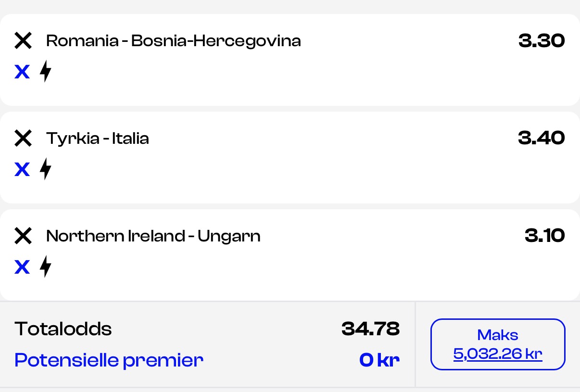The width and height of the screenshot is (580, 392).
Task: Tap the lightning icon under Tyrkia - Italia
Action: tap(45, 169)
